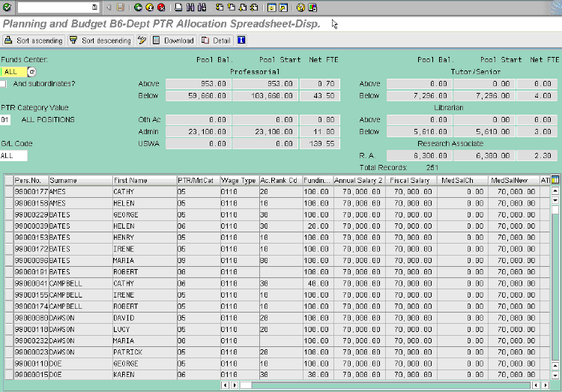Image resolution: width=562 pixels, height=392 pixels.
Task: Click the Admin Pool Bal. 23,100.00 field
Action: (199, 132)
